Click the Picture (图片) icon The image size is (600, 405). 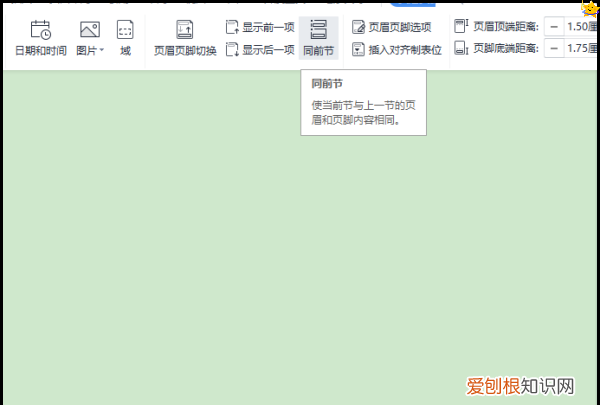(x=90, y=29)
